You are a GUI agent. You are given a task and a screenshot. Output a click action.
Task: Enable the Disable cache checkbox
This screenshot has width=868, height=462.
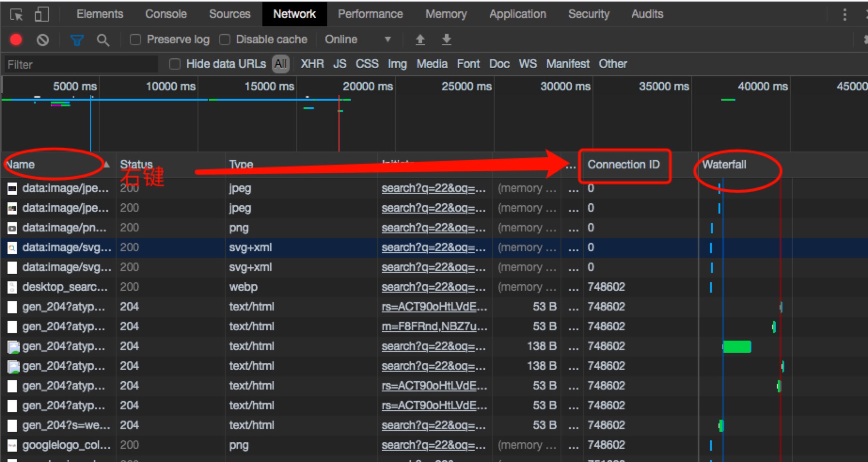click(225, 40)
